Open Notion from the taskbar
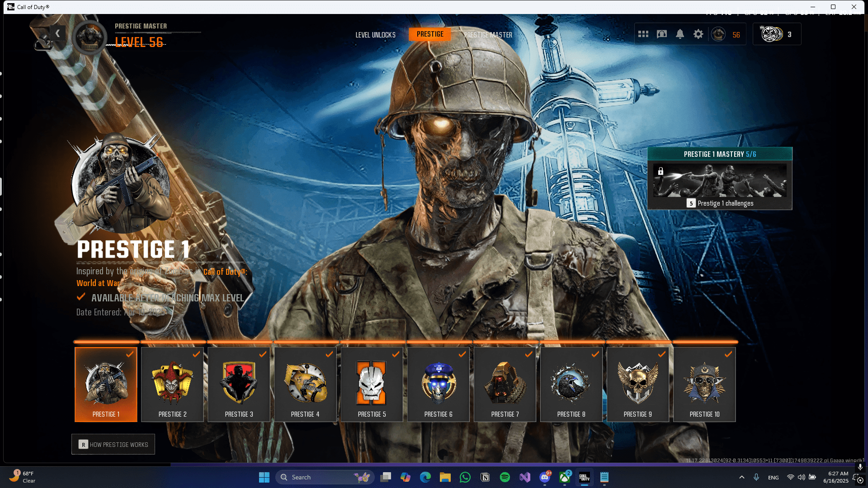 [485, 477]
